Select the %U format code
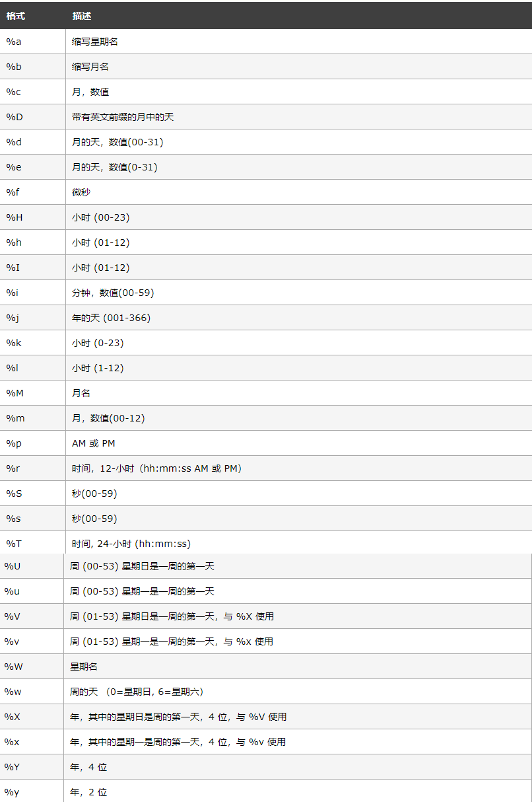Screen dimensions: 532x802 point(13,566)
